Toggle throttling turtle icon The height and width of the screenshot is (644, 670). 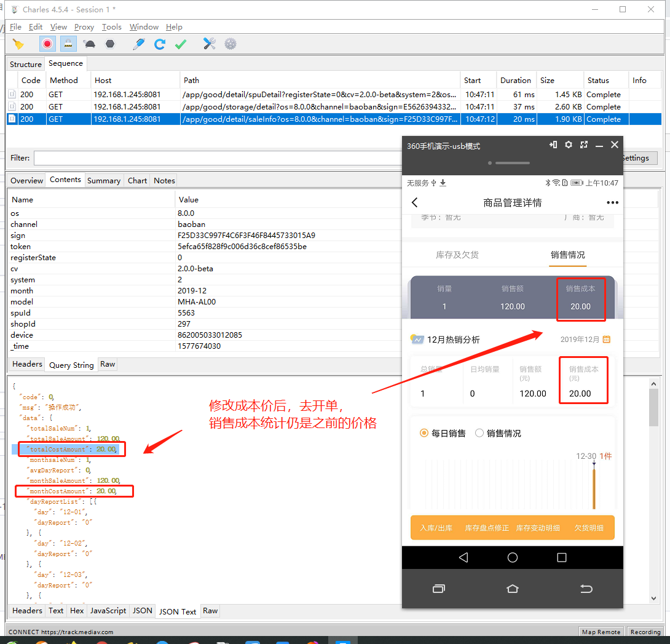[89, 44]
